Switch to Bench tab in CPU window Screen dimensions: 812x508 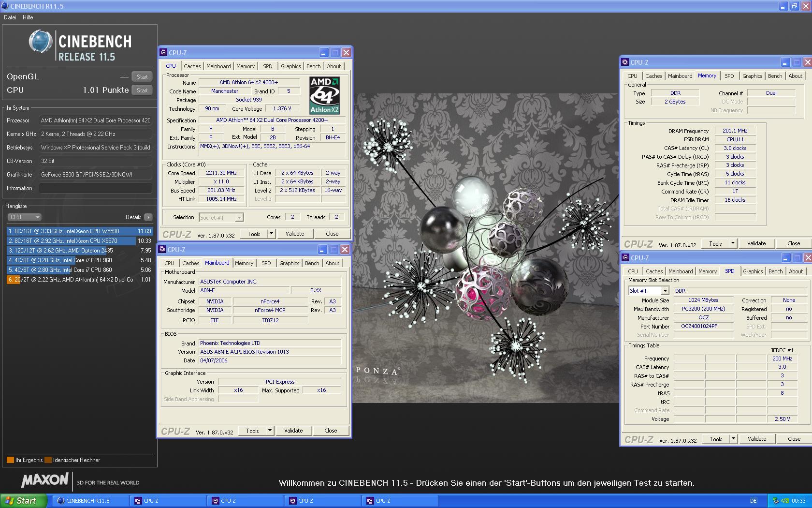coord(313,66)
